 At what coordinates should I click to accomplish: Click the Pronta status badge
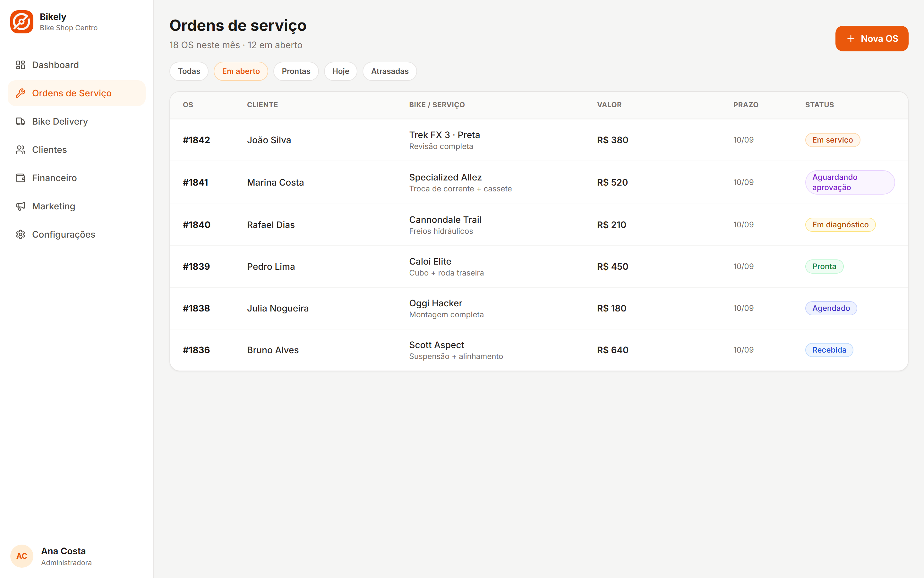[x=824, y=267]
